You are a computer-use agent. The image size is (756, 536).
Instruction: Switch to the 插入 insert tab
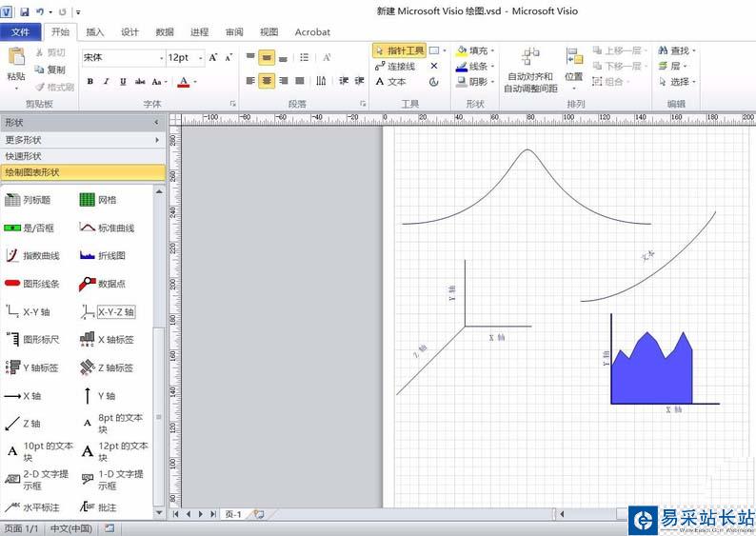click(x=95, y=32)
